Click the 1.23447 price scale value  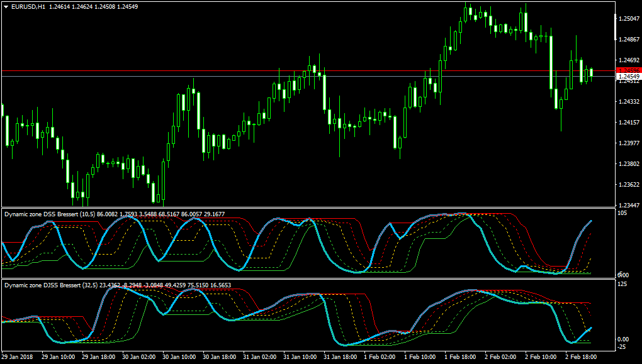(629, 206)
